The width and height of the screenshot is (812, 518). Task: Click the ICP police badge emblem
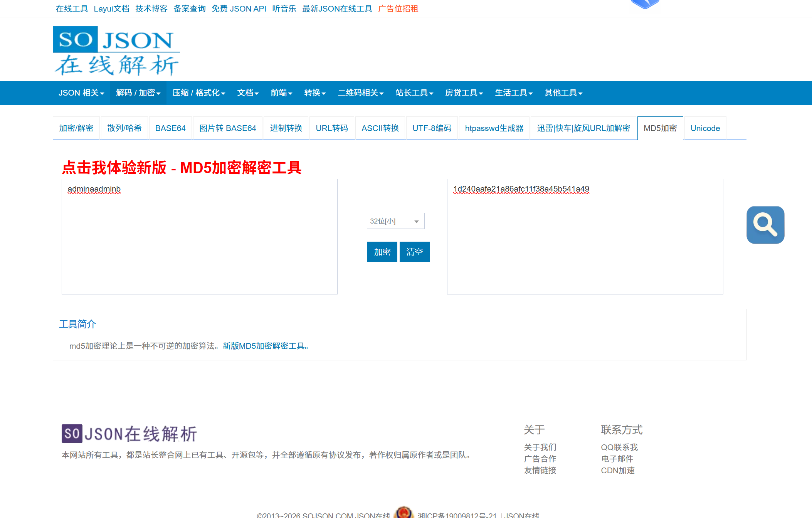tap(403, 513)
